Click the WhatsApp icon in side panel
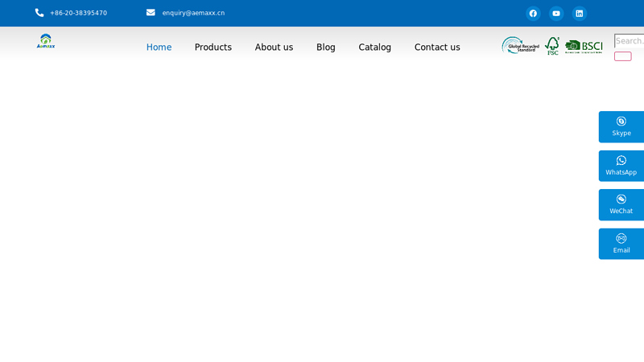Screen dimensions: 644x362 (x=621, y=160)
